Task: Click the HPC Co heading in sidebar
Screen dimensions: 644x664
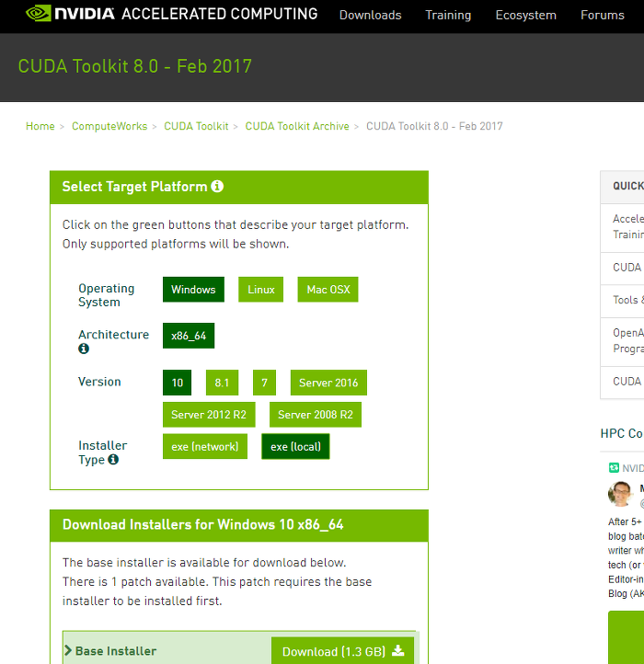Action: [622, 434]
